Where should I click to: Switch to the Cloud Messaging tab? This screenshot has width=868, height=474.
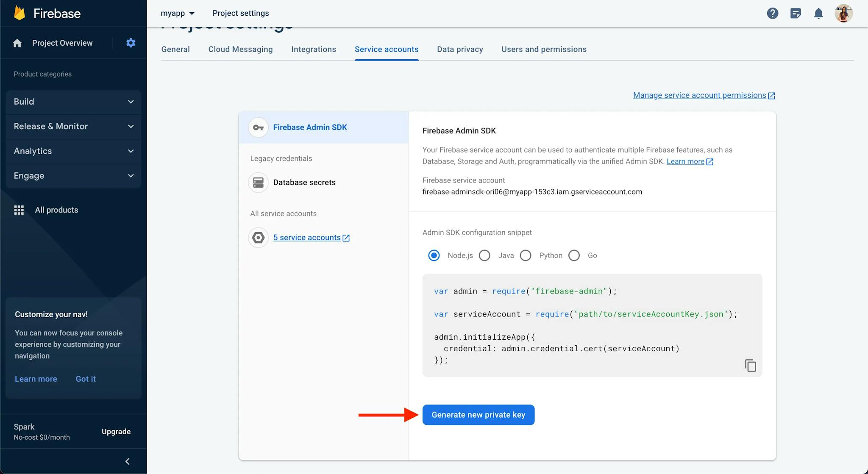(x=240, y=49)
